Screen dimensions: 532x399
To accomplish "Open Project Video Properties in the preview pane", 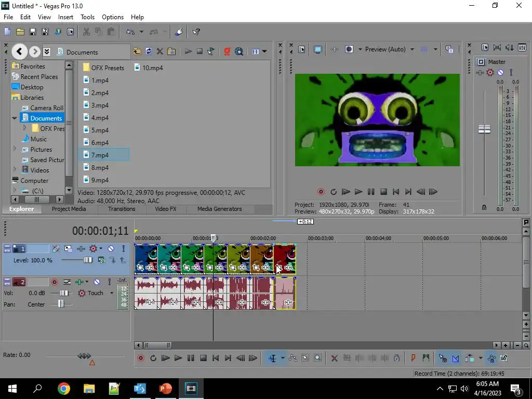I will coord(302,49).
